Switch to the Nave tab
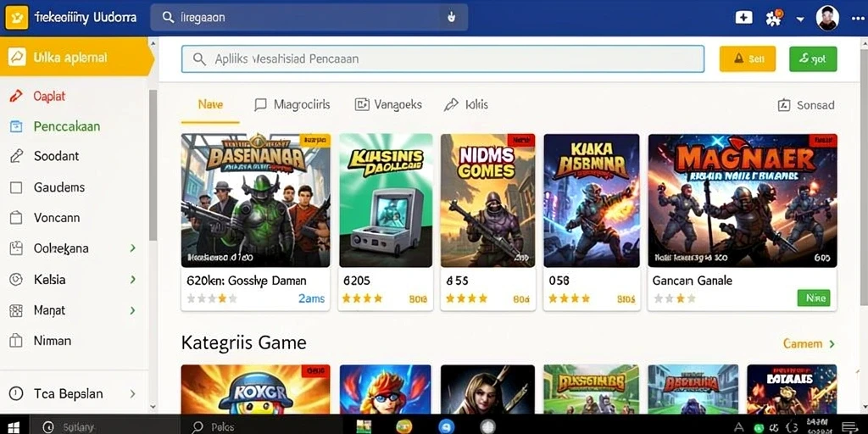The width and height of the screenshot is (868, 434). point(210,104)
